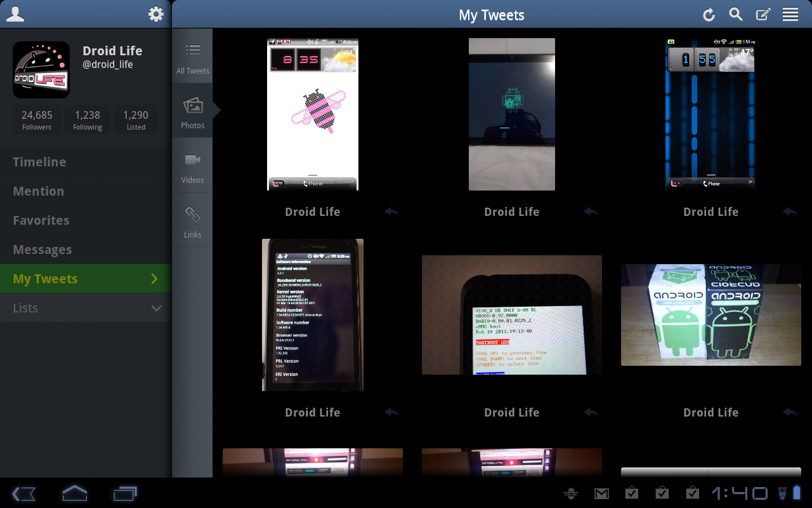Open settings with the gear icon
This screenshot has height=508, width=812.
[155, 14]
